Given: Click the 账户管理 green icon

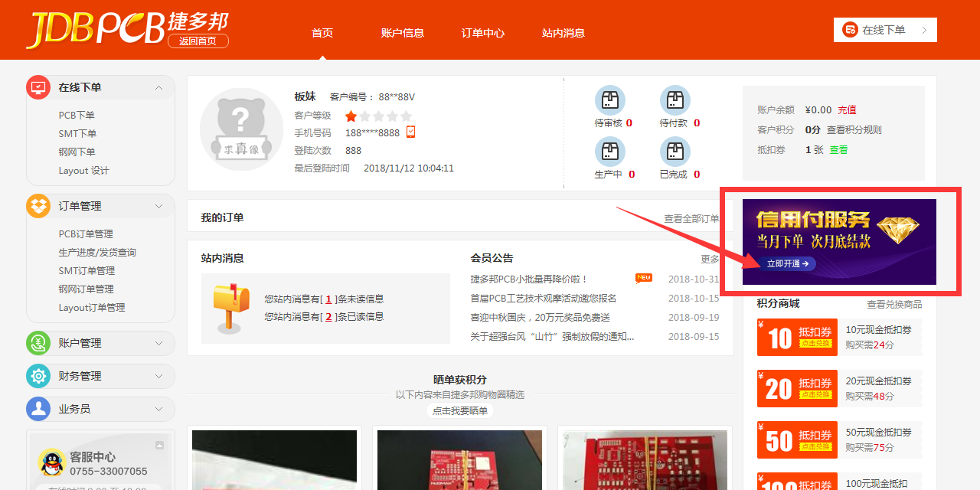Looking at the screenshot, I should coord(38,343).
